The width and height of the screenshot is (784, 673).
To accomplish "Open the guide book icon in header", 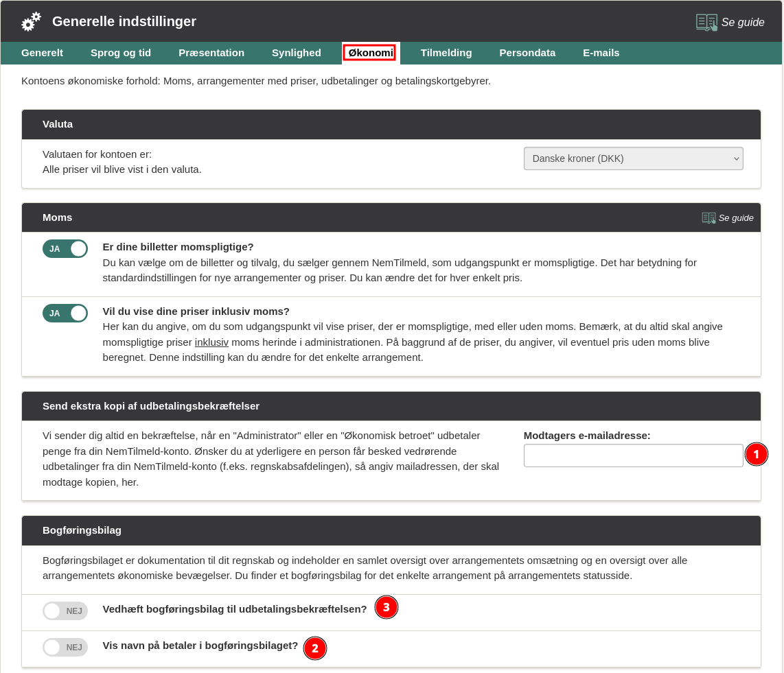I will click(x=706, y=22).
